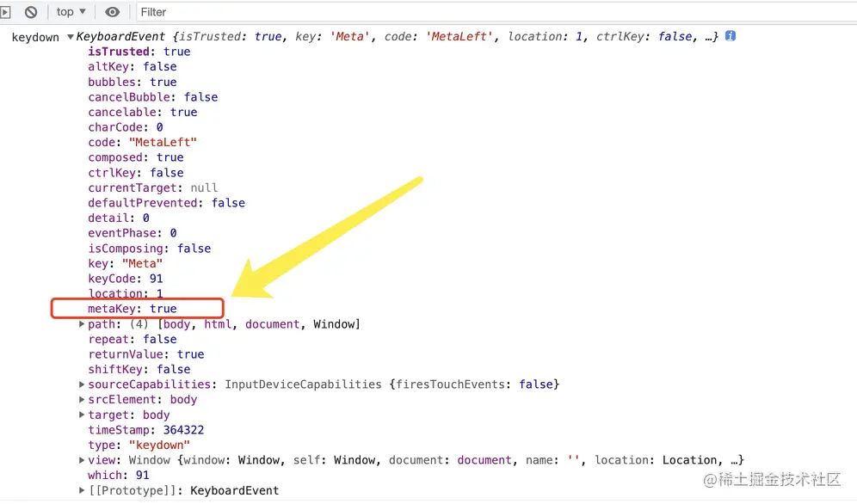Select the repeat: false line

[133, 340]
